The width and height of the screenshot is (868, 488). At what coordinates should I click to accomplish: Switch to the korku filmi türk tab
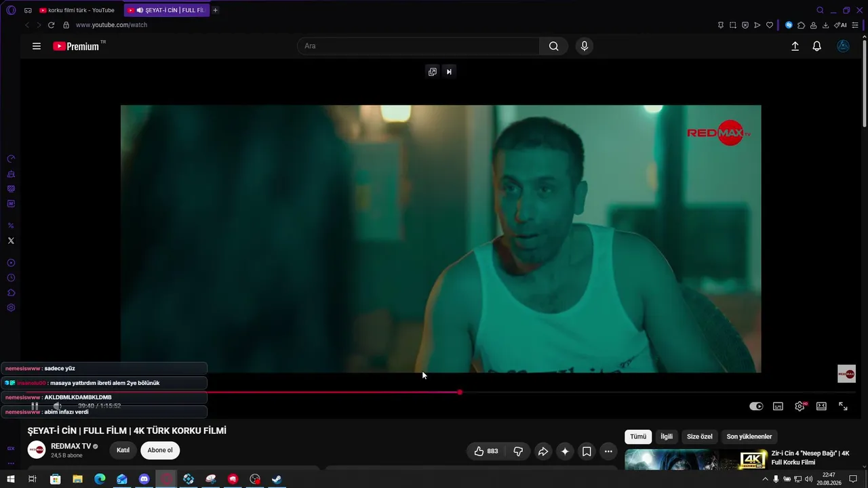77,10
